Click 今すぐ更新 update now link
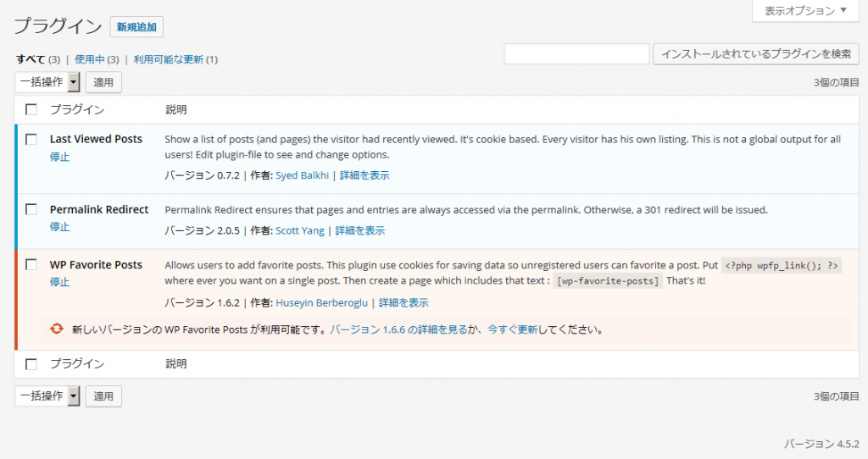The image size is (868, 459). click(x=512, y=329)
